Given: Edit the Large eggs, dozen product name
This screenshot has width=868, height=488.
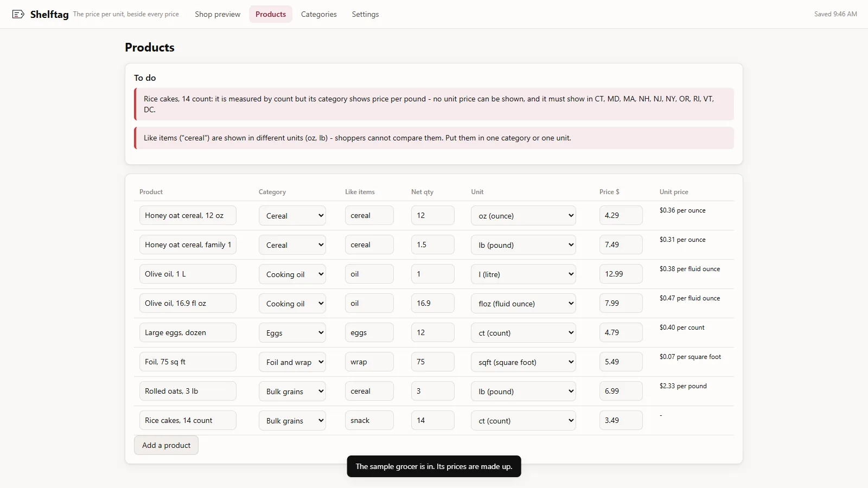Looking at the screenshot, I should pyautogui.click(x=188, y=332).
